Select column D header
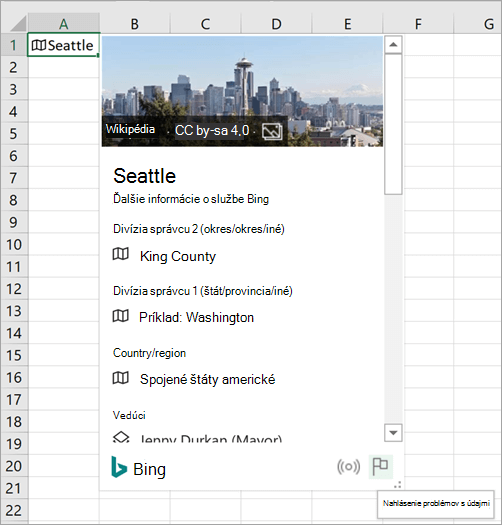The width and height of the screenshot is (502, 525). tap(276, 23)
